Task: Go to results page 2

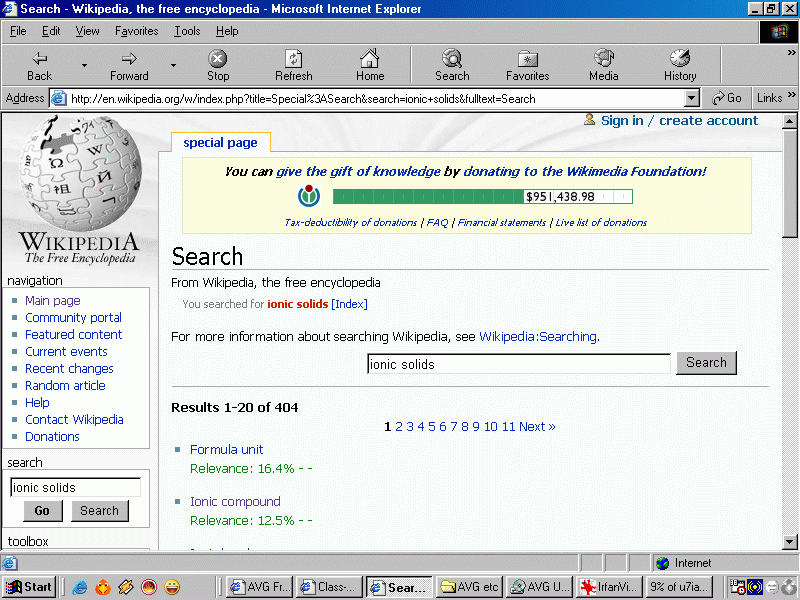Action: click(399, 427)
